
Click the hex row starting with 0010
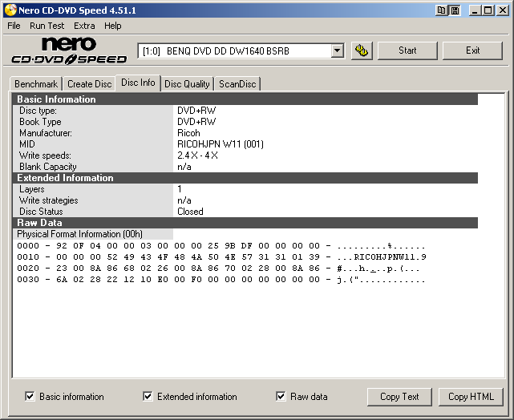tap(221, 257)
